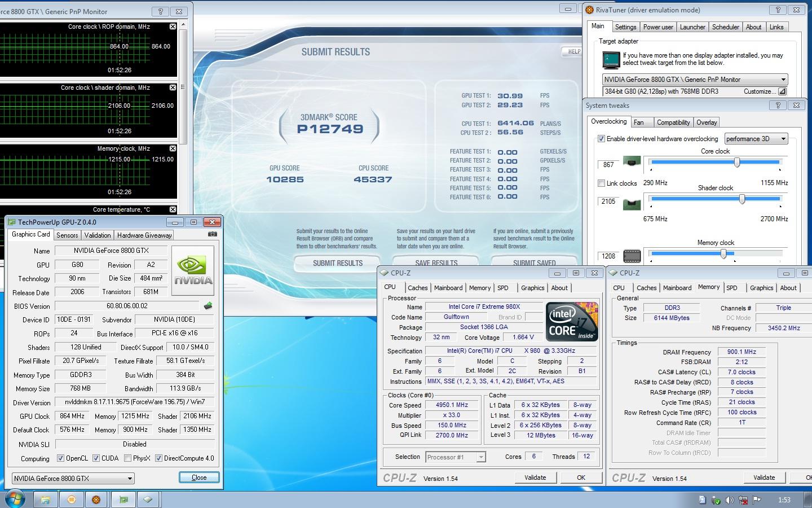The height and width of the screenshot is (508, 812).
Task: Toggle the OpenCL checkbox in GPU-Z
Action: coord(60,458)
